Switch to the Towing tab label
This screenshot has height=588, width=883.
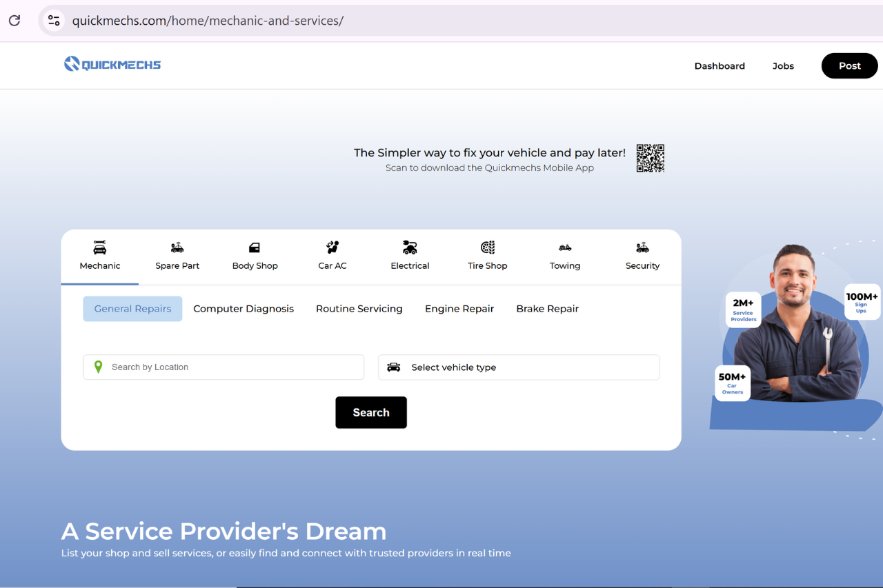[x=565, y=266]
